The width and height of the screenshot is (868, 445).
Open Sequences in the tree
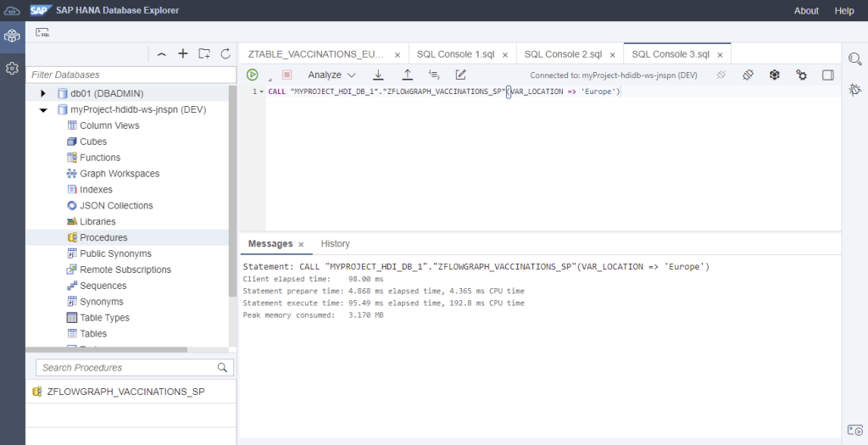click(x=103, y=286)
